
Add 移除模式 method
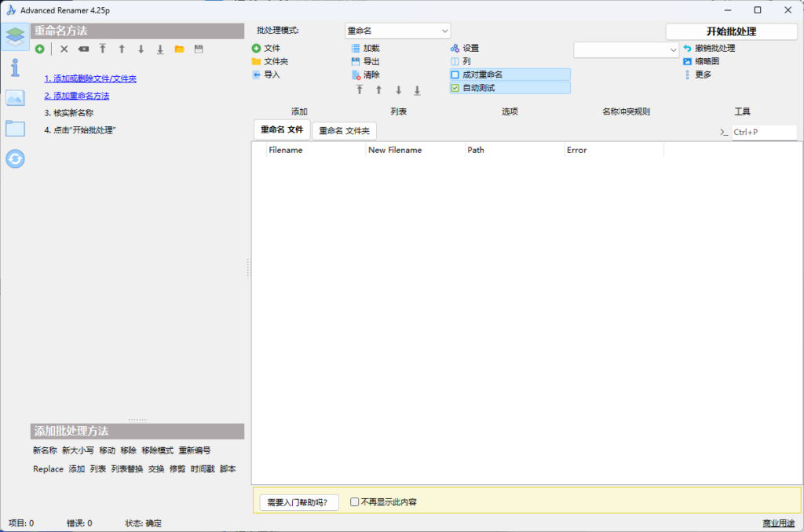pos(157,450)
